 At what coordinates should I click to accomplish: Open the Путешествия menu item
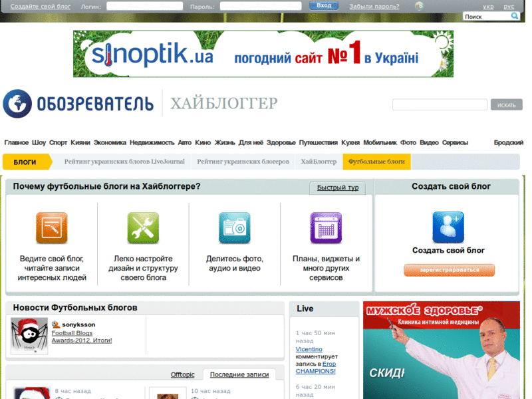point(319,142)
